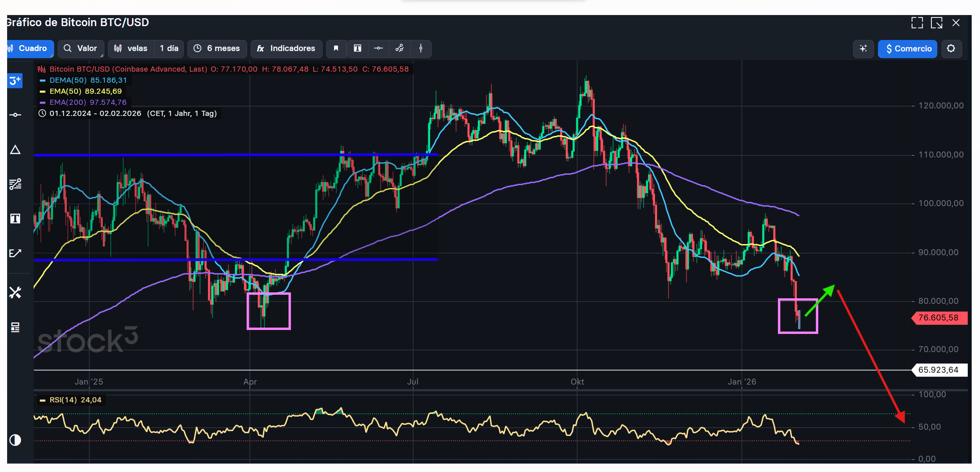Click the horizontal line tool in top toolbar
Image resolution: width=980 pixels, height=472 pixels.
[378, 48]
